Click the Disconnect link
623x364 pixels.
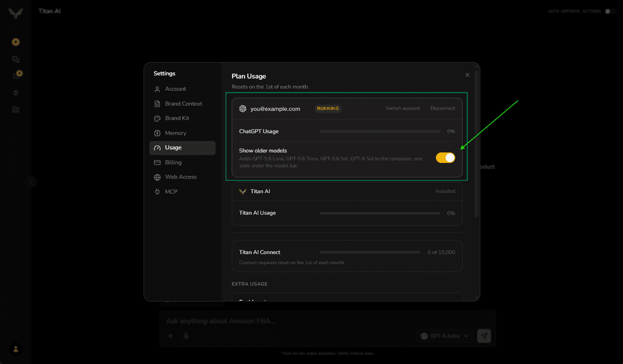[x=442, y=108]
